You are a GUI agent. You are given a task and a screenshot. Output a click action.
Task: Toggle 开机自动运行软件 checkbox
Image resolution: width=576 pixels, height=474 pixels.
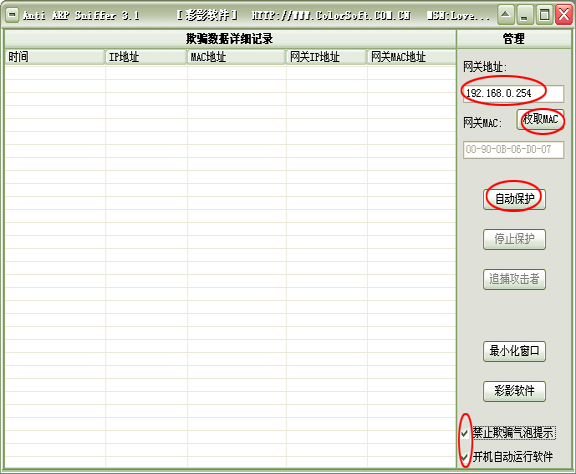pos(465,457)
